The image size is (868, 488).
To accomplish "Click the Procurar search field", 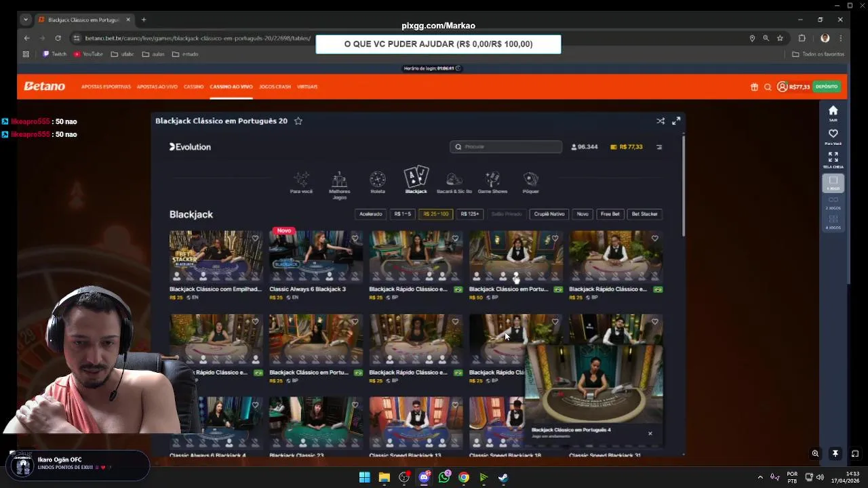I will pos(506,146).
